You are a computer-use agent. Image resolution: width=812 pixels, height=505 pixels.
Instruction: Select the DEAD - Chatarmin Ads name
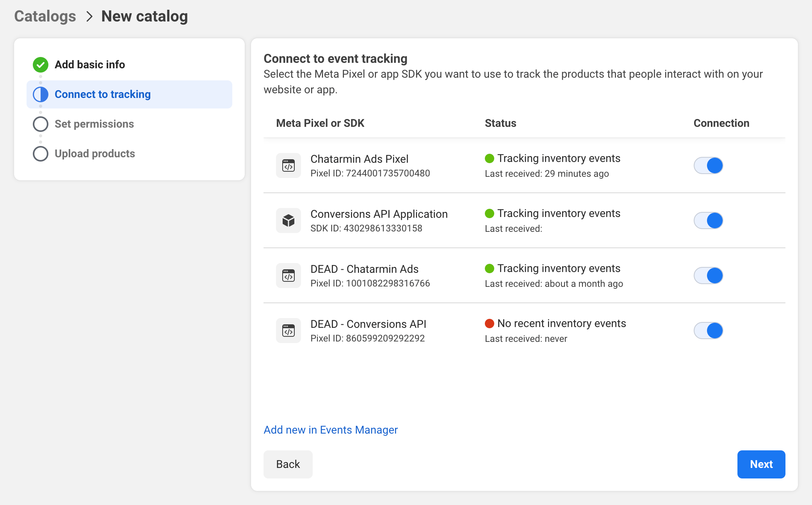(364, 269)
